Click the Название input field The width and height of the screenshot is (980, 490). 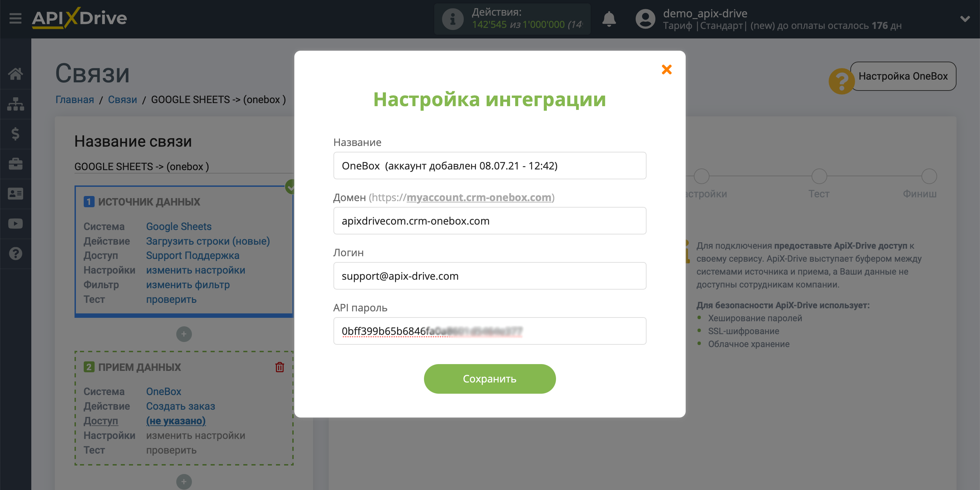tap(490, 165)
